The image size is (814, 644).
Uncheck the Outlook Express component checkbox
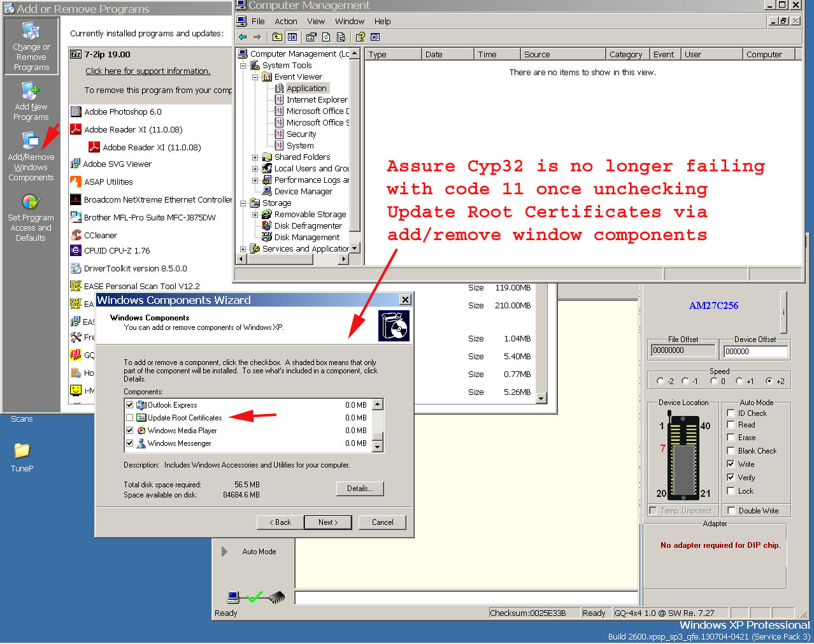click(130, 405)
